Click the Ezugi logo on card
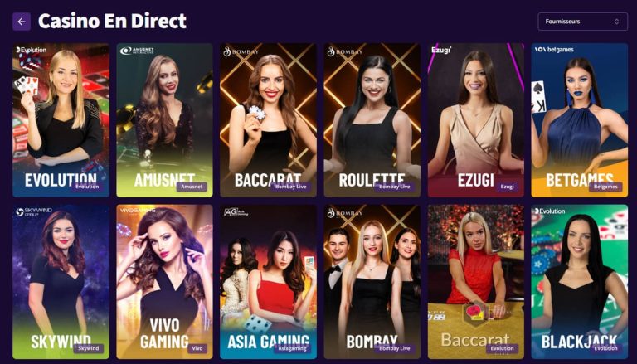The width and height of the screenshot is (637, 364). [440, 50]
